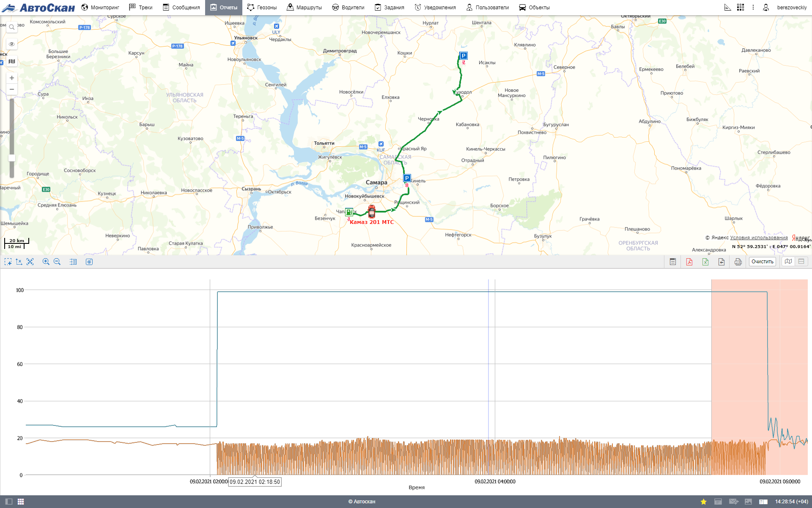Open the map search tool
Screen dimensions: 812x508
[12, 27]
